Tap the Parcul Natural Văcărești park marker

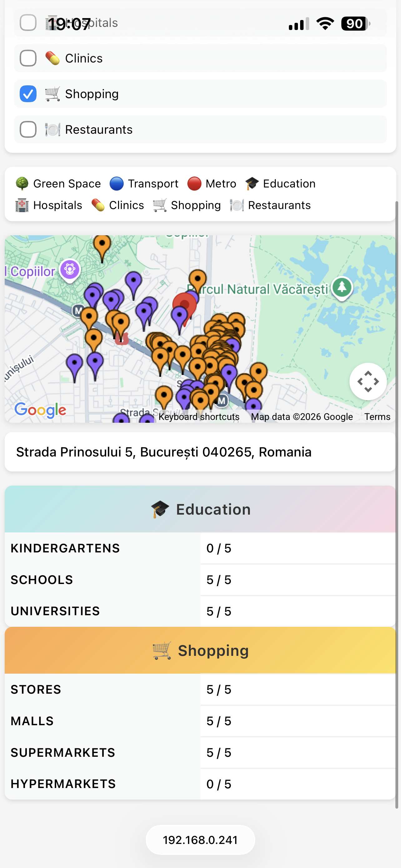tap(342, 287)
